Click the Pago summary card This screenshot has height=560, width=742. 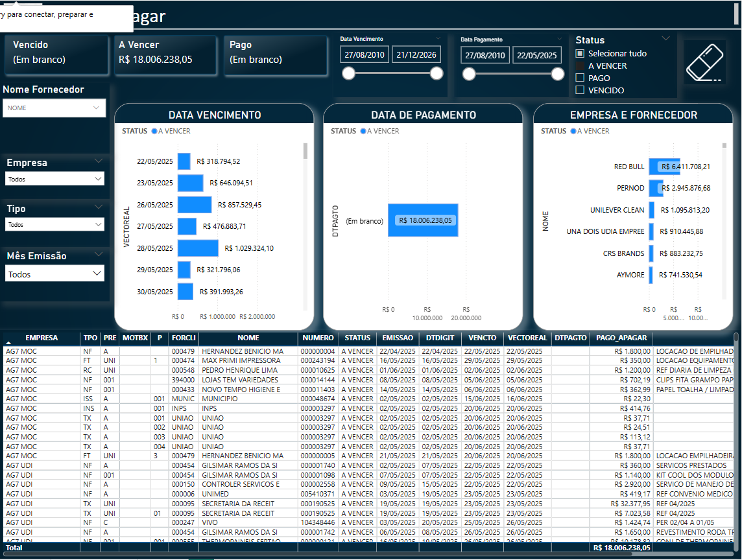click(276, 55)
